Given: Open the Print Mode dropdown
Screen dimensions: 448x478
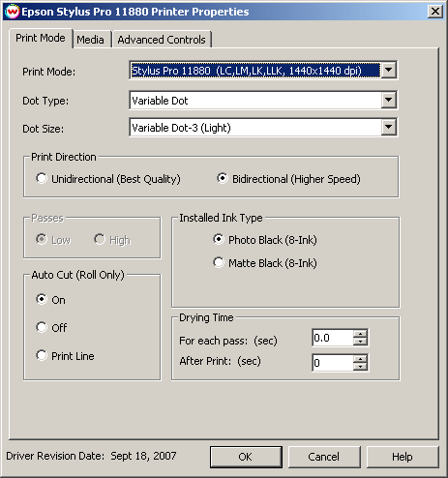Looking at the screenshot, I should point(388,70).
